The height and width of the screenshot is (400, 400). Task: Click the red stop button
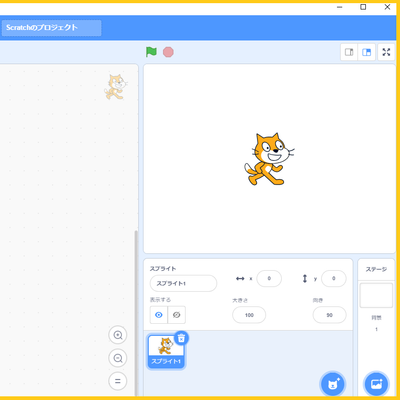click(168, 52)
